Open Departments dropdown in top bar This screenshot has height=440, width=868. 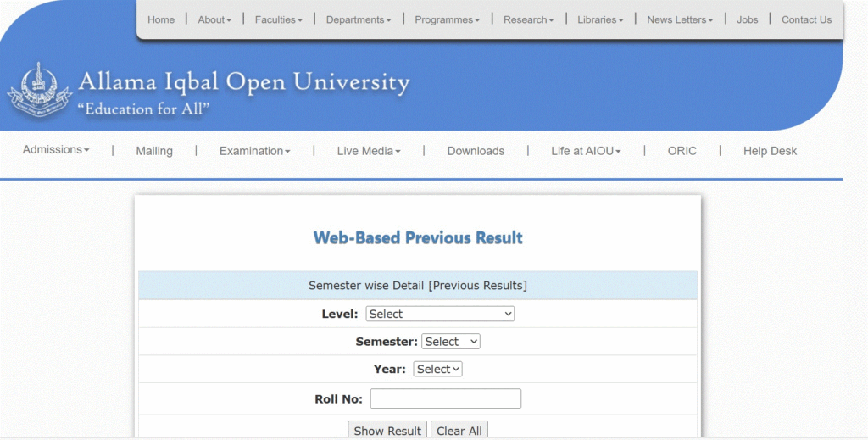(x=359, y=20)
